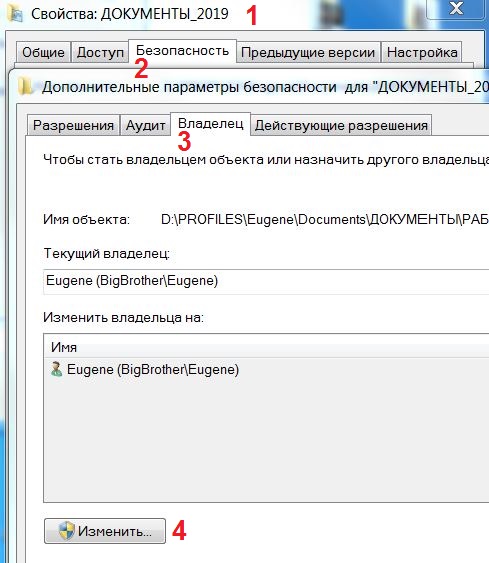Screen dimensions: 489x563
Task: Click the Свойства: ДОКУМЕНТЫ_2019 title text
Action: 130,14
